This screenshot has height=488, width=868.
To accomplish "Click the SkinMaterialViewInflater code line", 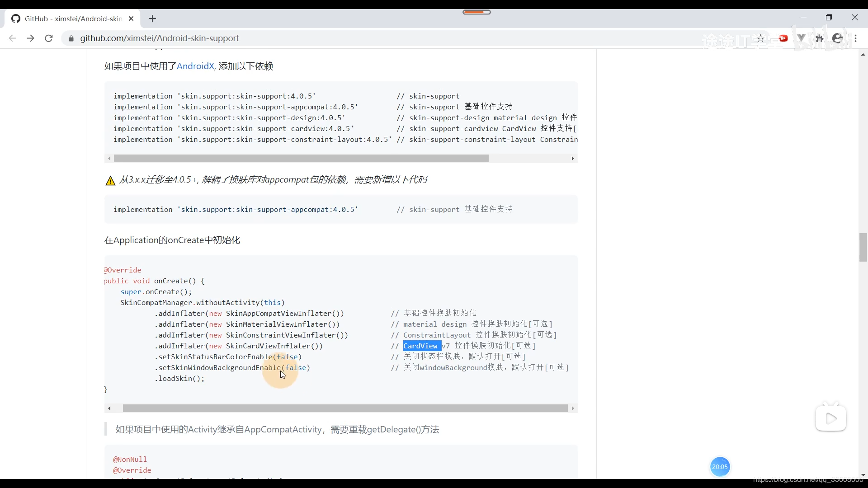I will point(247,324).
